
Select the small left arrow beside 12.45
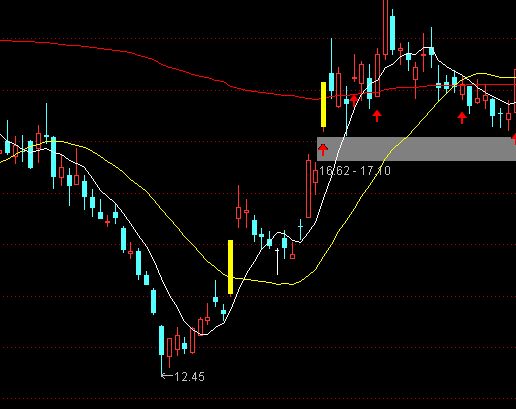click(167, 376)
